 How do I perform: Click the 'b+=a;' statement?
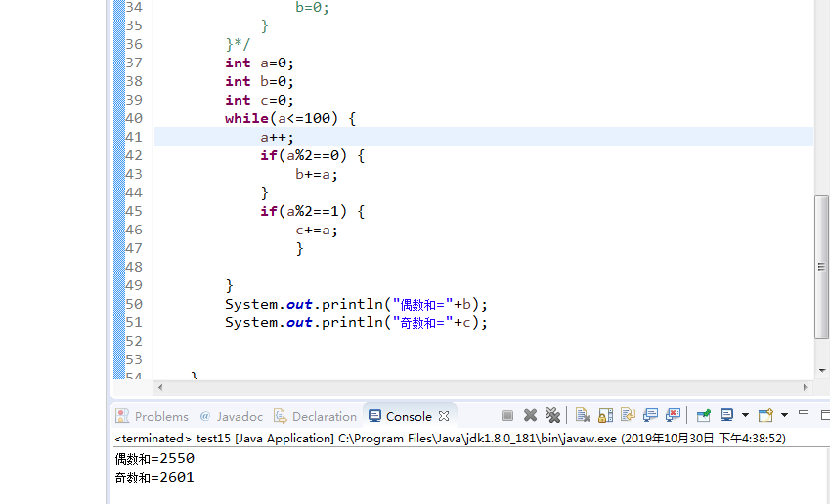click(x=317, y=175)
